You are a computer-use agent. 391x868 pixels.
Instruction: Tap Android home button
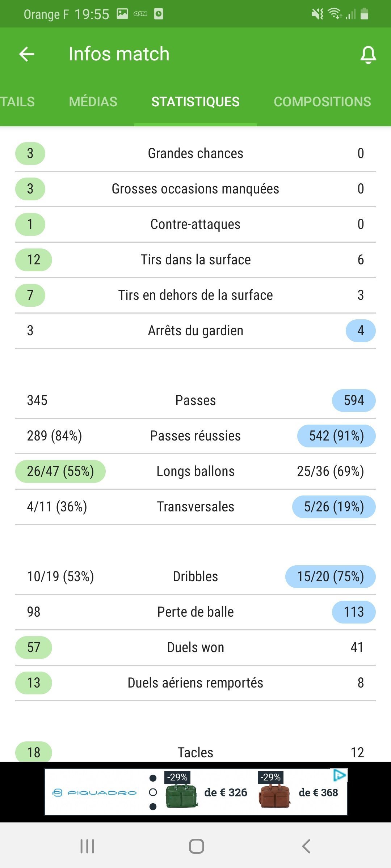point(196,846)
